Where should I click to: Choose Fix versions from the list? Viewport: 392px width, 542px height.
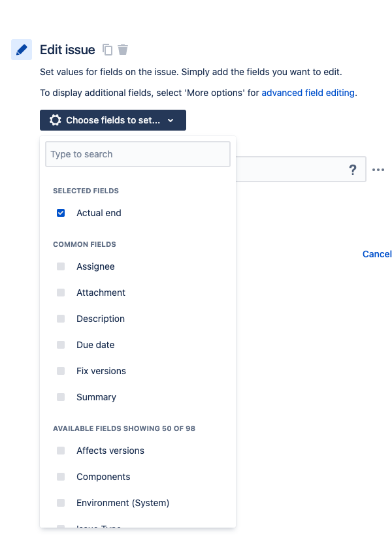point(101,371)
